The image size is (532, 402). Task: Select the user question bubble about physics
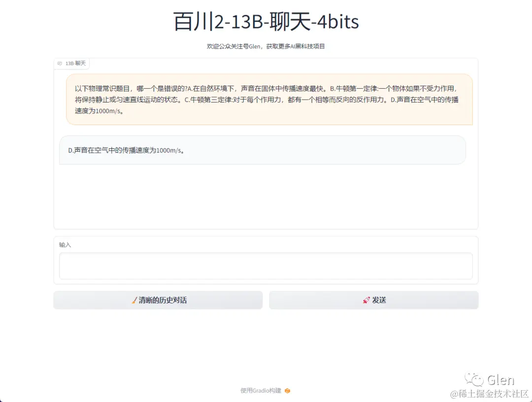pos(266,99)
